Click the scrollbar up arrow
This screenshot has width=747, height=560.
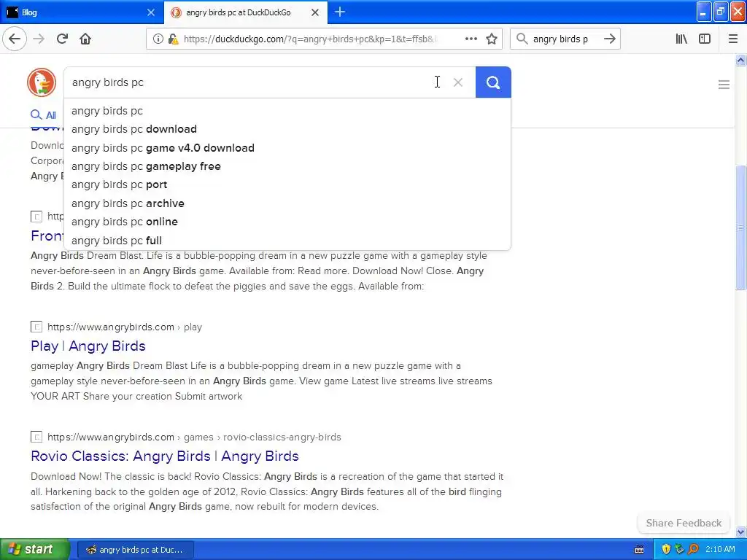click(740, 60)
